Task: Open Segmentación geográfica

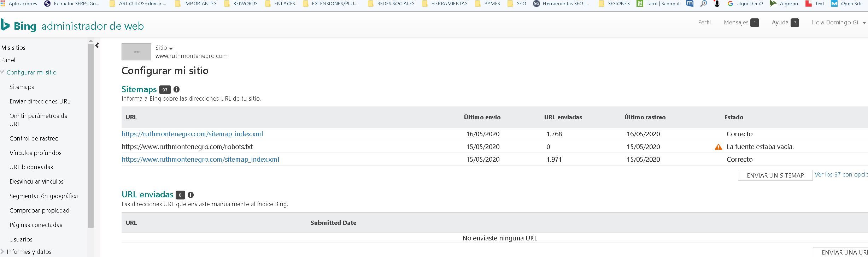Action: click(43, 196)
